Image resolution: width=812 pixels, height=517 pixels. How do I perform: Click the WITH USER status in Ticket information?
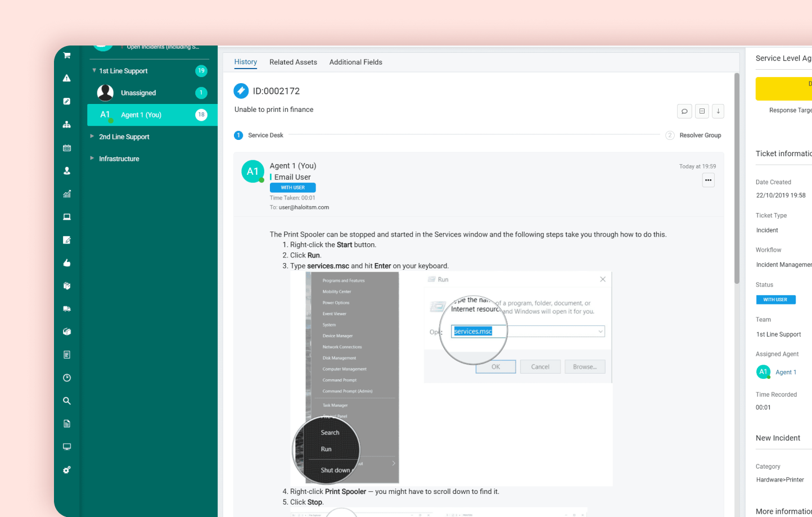tap(775, 300)
